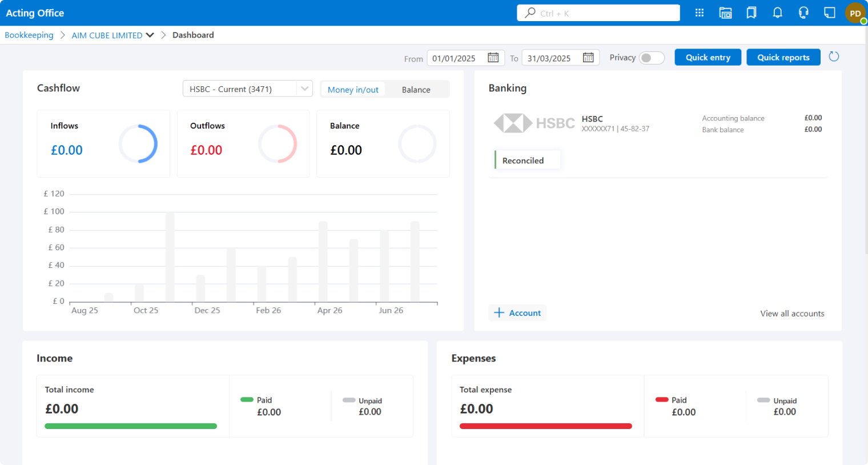Image resolution: width=868 pixels, height=465 pixels.
Task: Open the PD user profile avatar
Action: coord(855,13)
